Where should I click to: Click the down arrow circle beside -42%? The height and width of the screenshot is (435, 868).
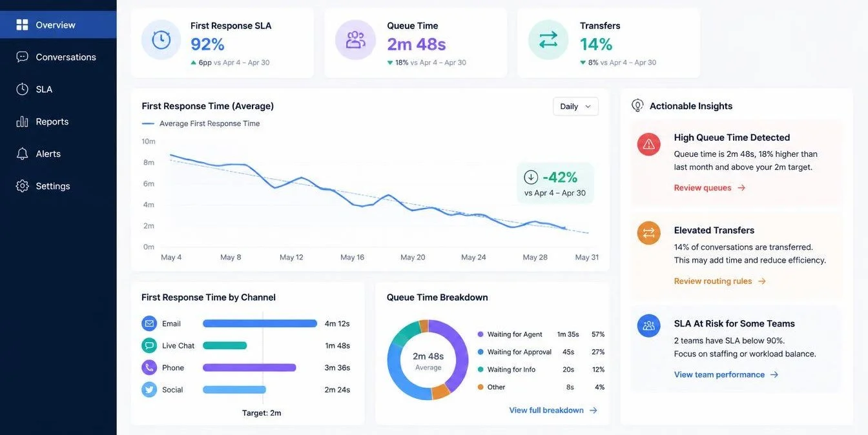coord(531,177)
